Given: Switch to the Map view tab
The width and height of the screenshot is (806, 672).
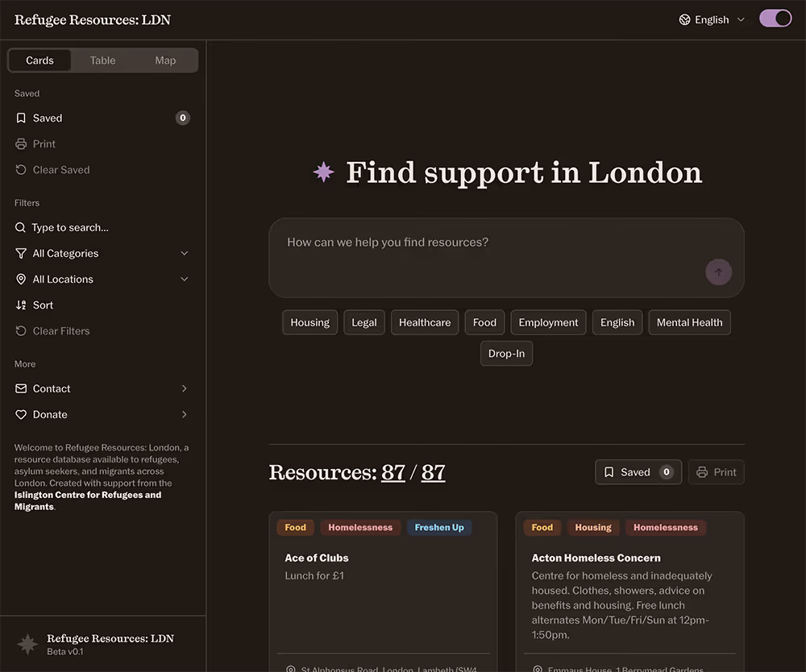Looking at the screenshot, I should point(165,60).
